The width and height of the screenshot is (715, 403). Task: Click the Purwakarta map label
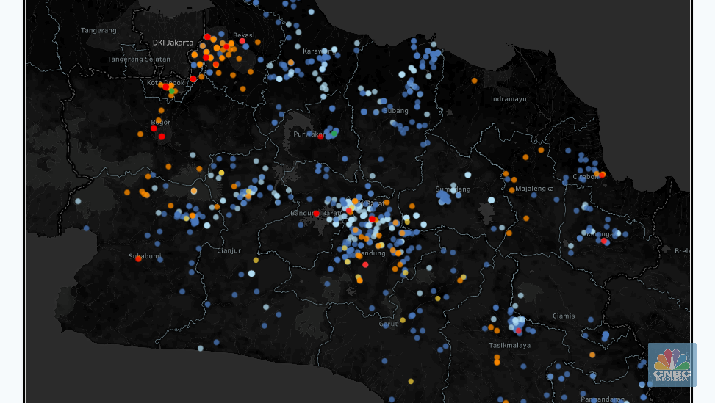[308, 134]
